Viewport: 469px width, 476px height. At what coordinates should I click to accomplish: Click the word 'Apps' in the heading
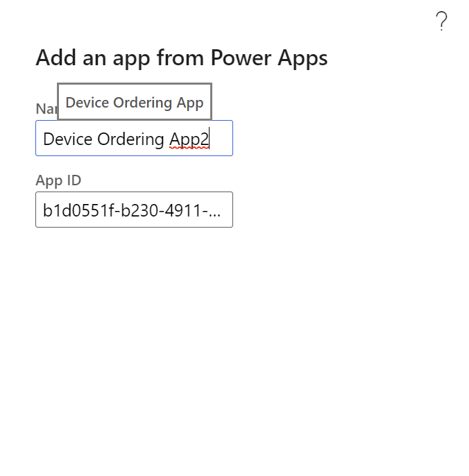(x=303, y=58)
